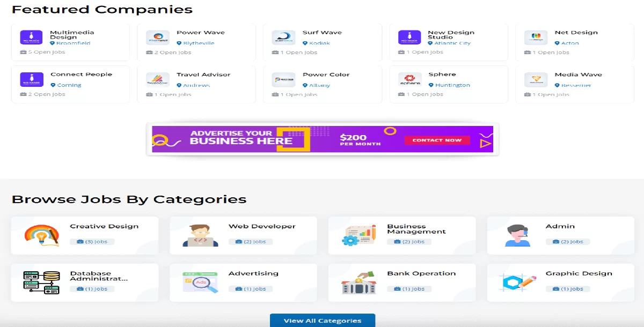This screenshot has height=327, width=644.
Task: Select the Blytheville location link
Action: (199, 43)
